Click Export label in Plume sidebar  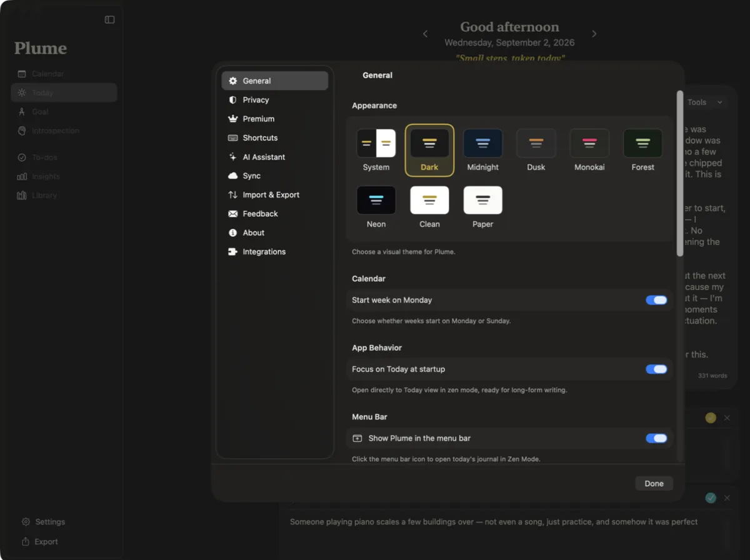46,541
